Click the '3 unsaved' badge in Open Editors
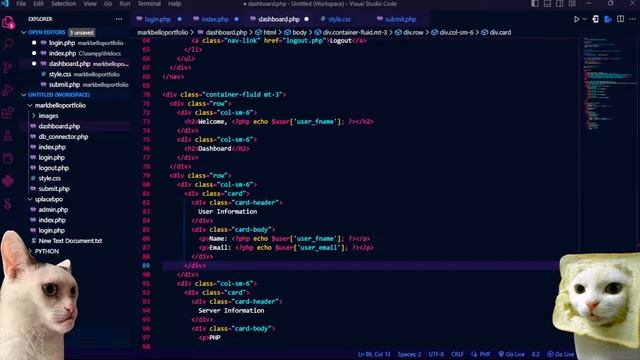 coord(82,32)
